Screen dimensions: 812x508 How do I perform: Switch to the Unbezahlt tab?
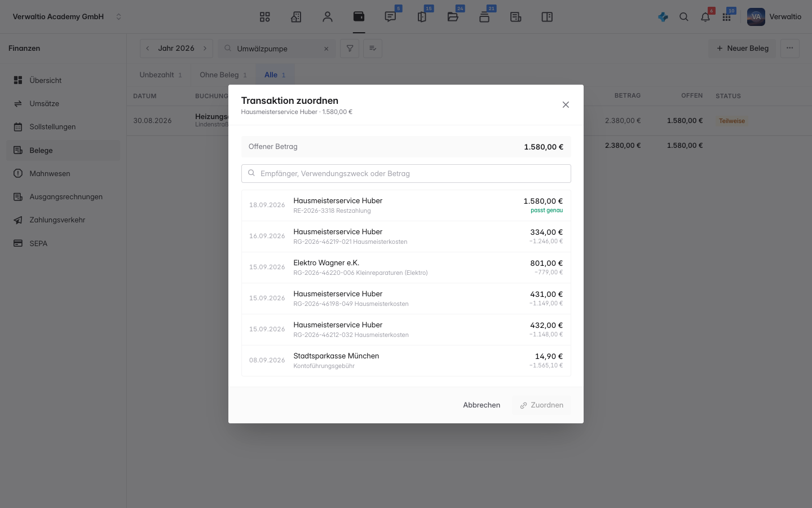[x=161, y=75]
